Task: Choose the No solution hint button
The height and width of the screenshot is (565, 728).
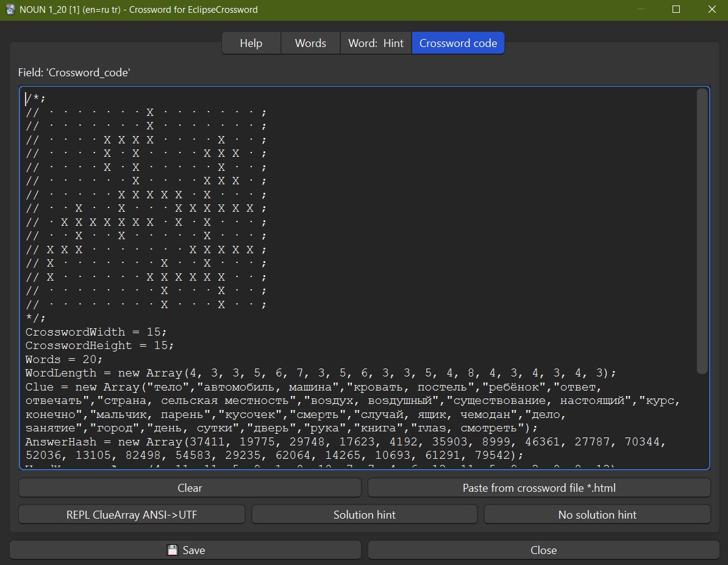Action: coord(597,515)
